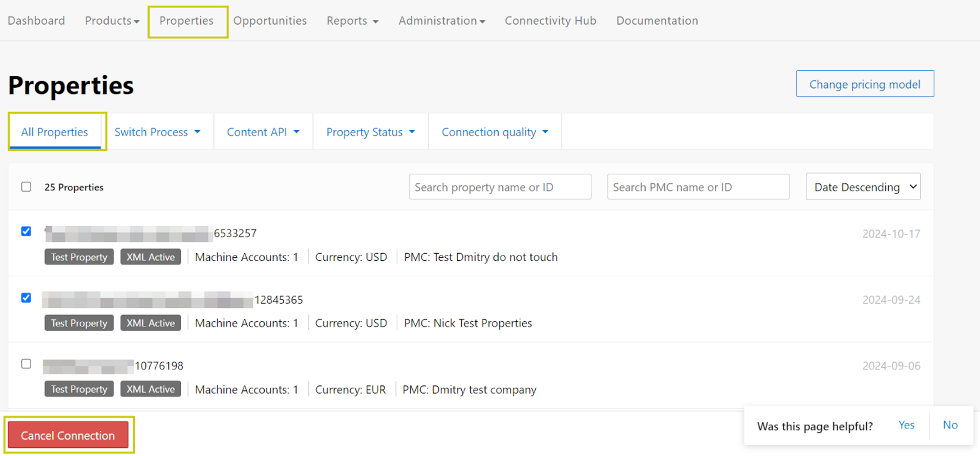980x456 pixels.
Task: Uncheck property 12845365 checkbox
Action: point(26,298)
